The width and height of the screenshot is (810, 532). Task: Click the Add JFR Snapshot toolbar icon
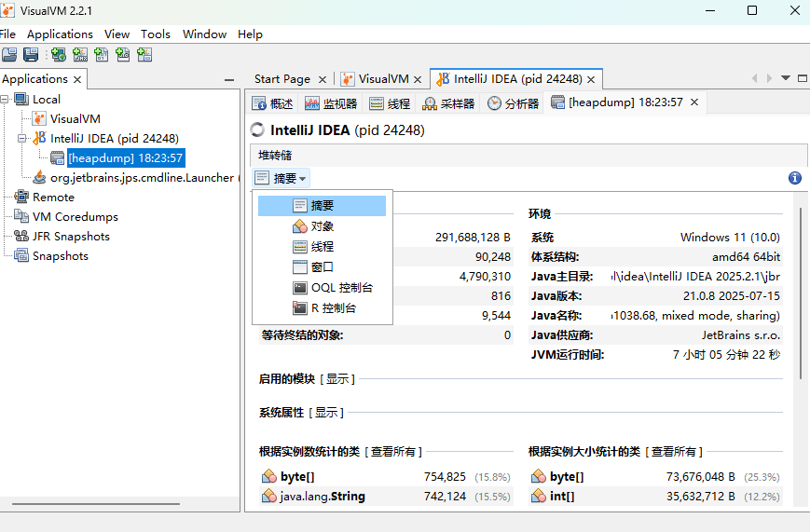point(123,55)
